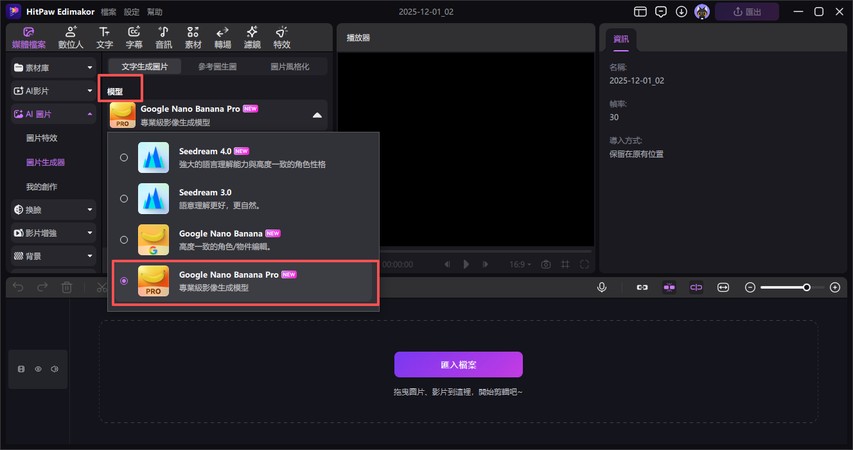Image resolution: width=853 pixels, height=450 pixels.
Task: Open the 濾鏡 filters panel
Action: [x=252, y=37]
